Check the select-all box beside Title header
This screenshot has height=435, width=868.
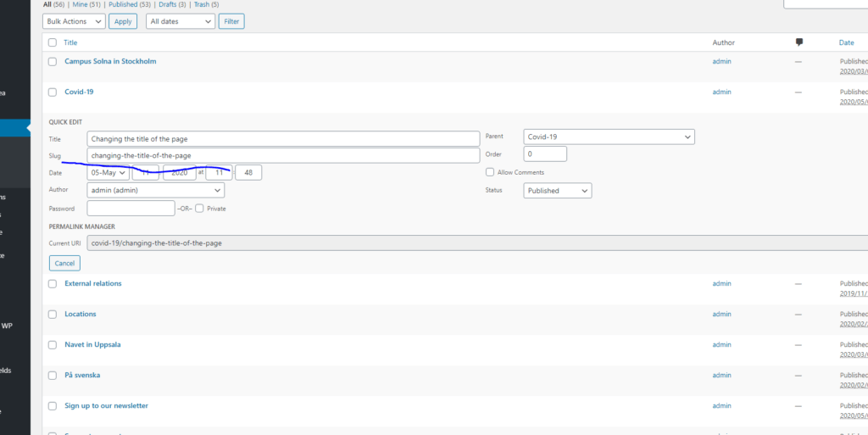pos(53,42)
